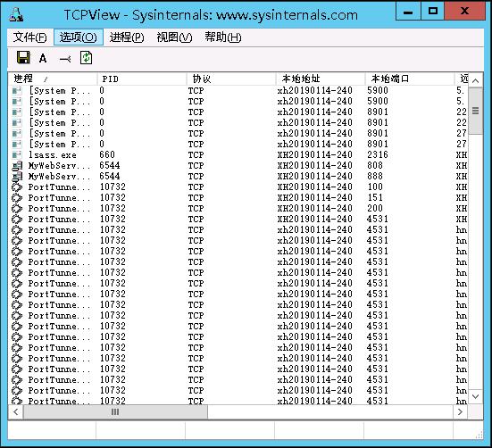Click address cell in the port 100 row
The image size is (492, 448).
pyautogui.click(x=314, y=187)
